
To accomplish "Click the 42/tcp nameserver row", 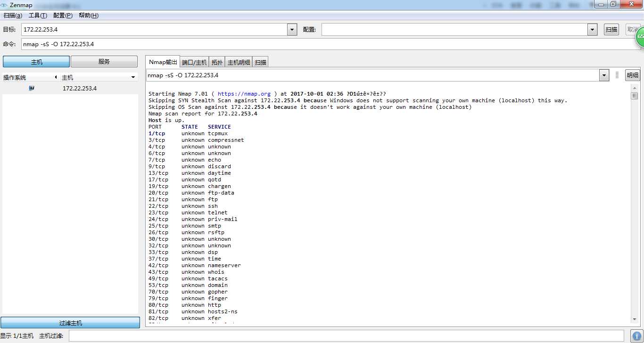I will click(x=195, y=265).
